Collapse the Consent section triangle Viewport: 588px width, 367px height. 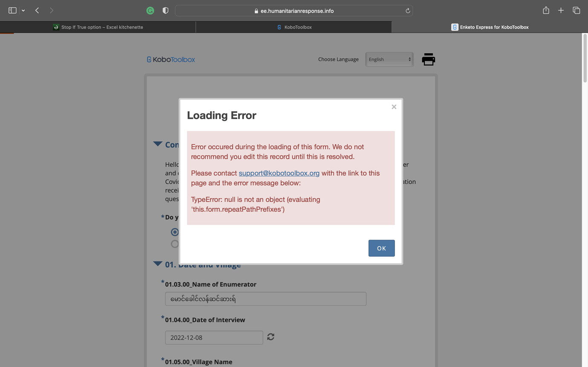[x=157, y=144]
